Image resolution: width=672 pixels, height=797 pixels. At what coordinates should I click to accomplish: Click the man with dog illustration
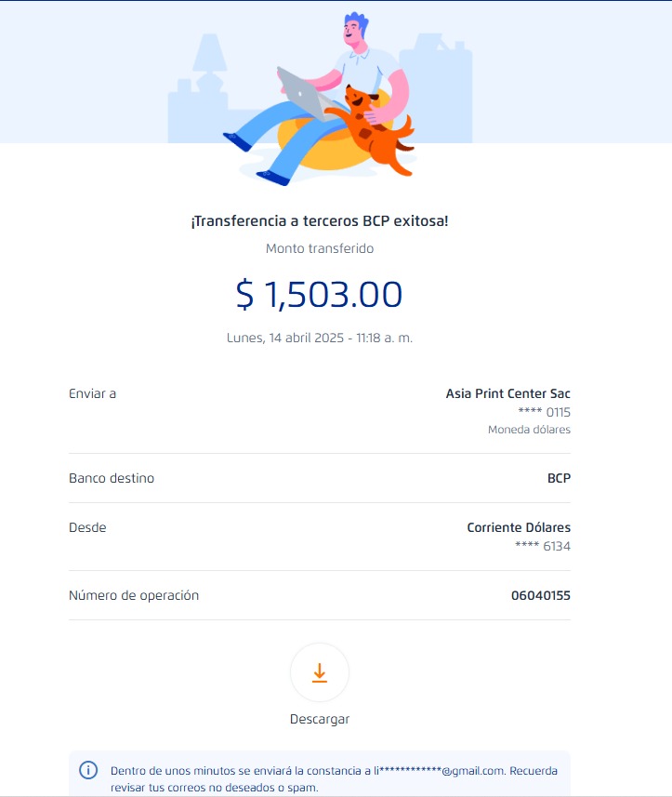click(x=322, y=98)
